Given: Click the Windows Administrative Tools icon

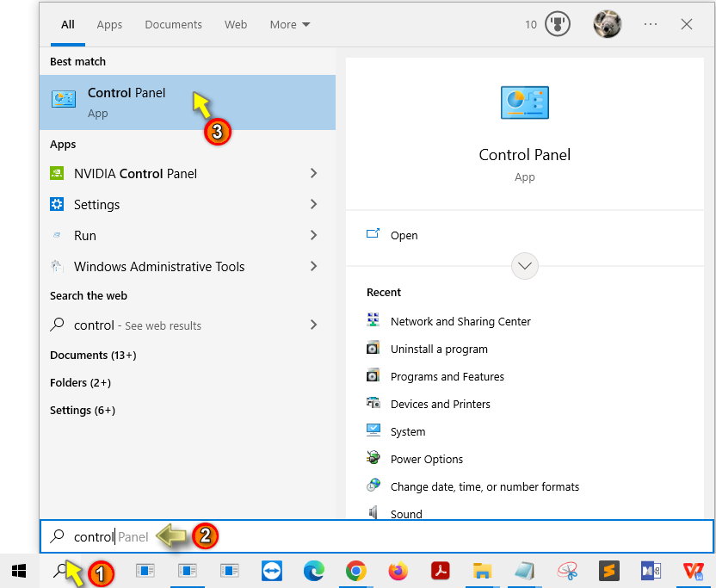Looking at the screenshot, I should pyautogui.click(x=57, y=266).
